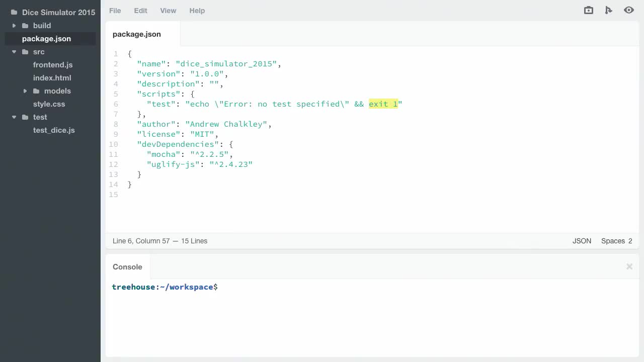The height and width of the screenshot is (362, 644).
Task: Click the test folder icon in the sidebar
Action: (x=25, y=117)
